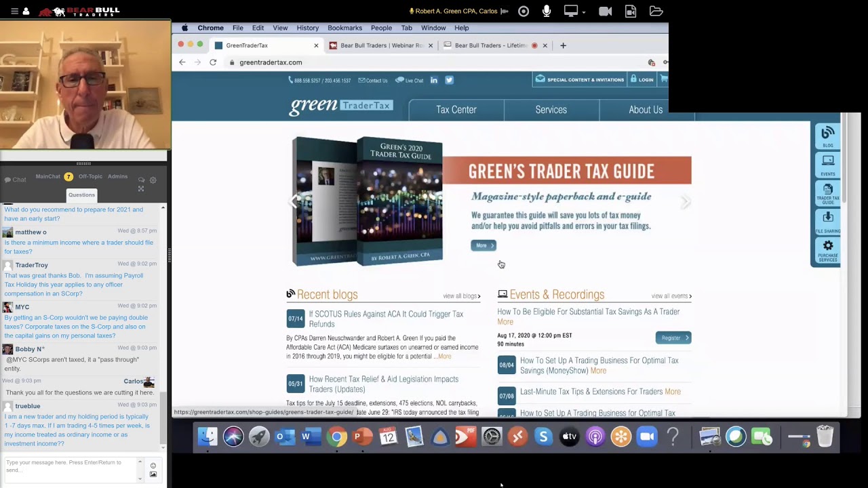Open Finder from the dock
868x488 pixels.
point(208,436)
